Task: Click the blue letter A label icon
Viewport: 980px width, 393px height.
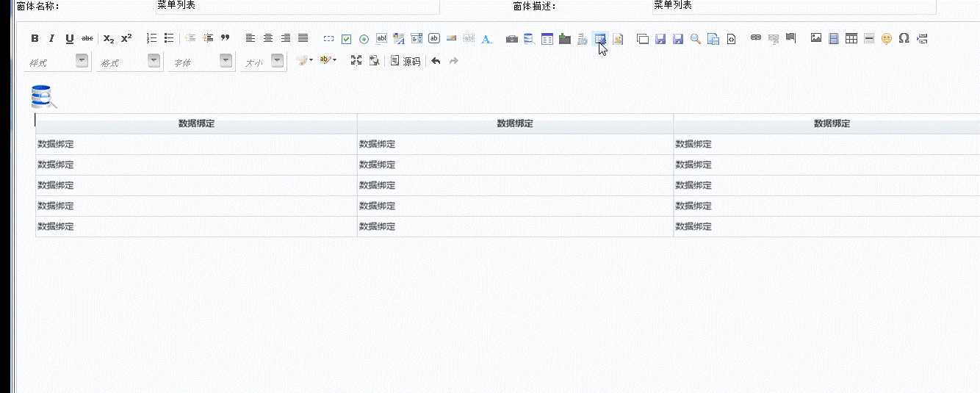Action: [486, 39]
